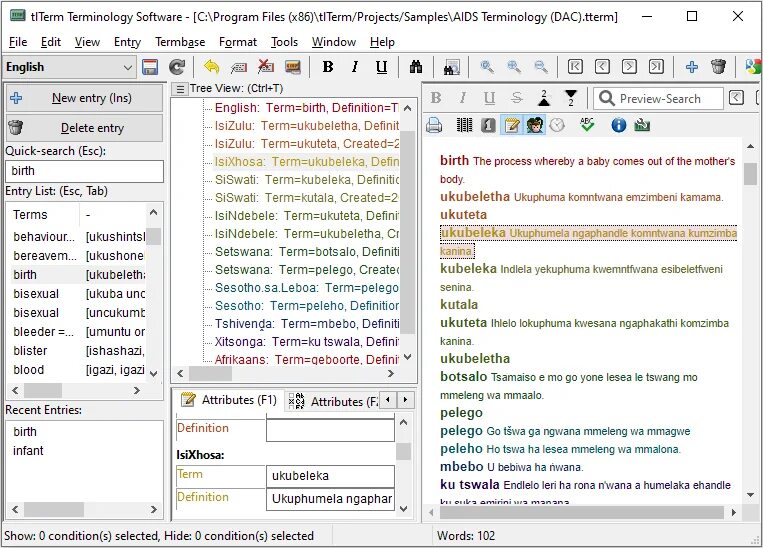
Task: Select 'infant' in Recent Entries
Action: [x=28, y=451]
